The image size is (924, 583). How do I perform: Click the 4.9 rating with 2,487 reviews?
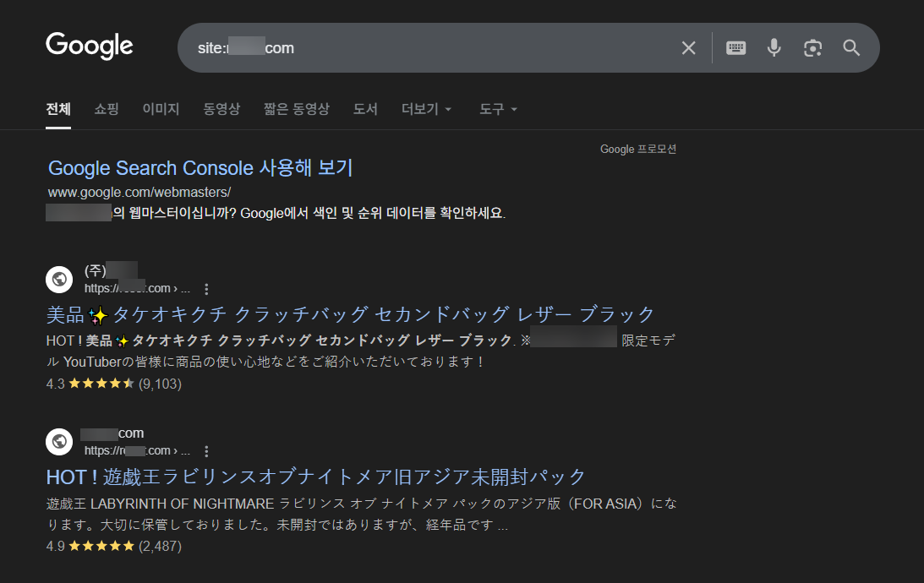[x=114, y=546]
